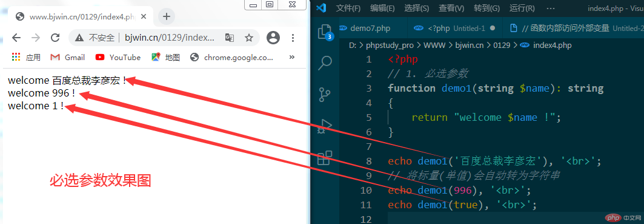Click the '必选参数' comment line
The image size is (644, 224).
428,74
